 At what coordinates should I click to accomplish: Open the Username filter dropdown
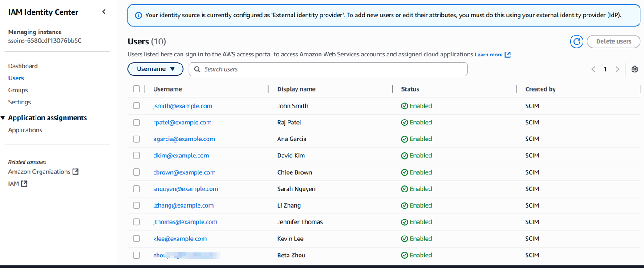(x=155, y=69)
